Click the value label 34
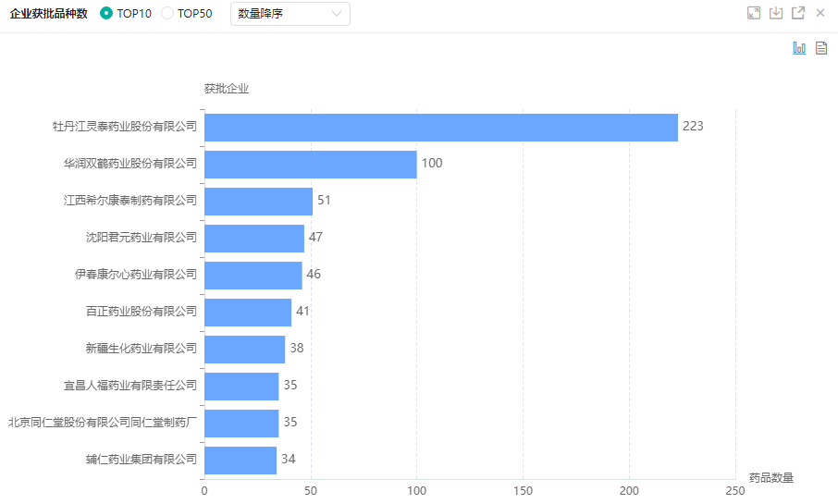This screenshot has height=504, width=838. [x=289, y=459]
